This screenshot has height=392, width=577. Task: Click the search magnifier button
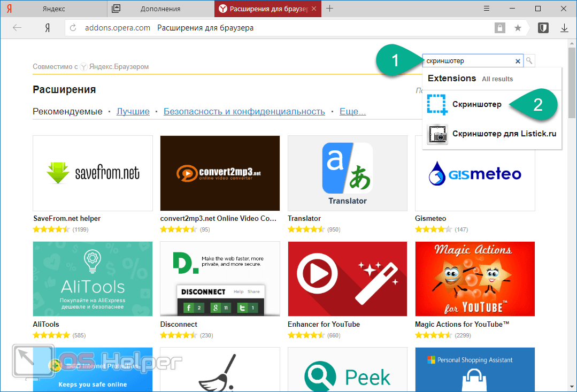[529, 61]
